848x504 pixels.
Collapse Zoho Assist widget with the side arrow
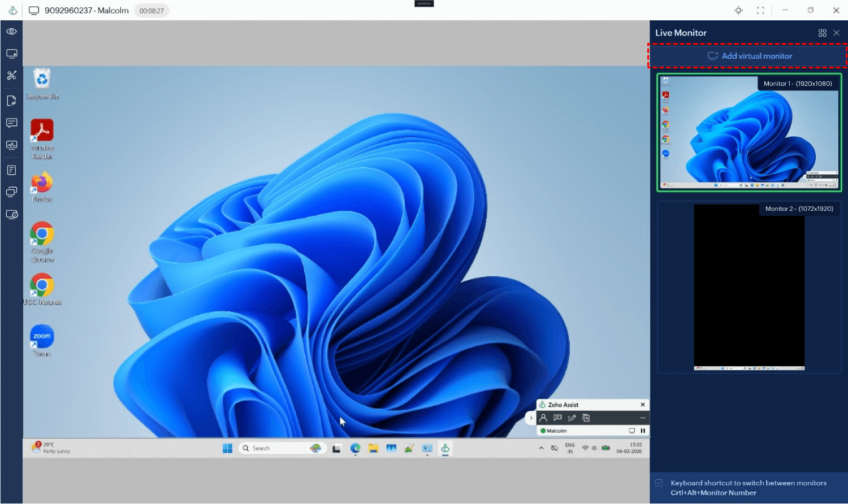coord(530,418)
